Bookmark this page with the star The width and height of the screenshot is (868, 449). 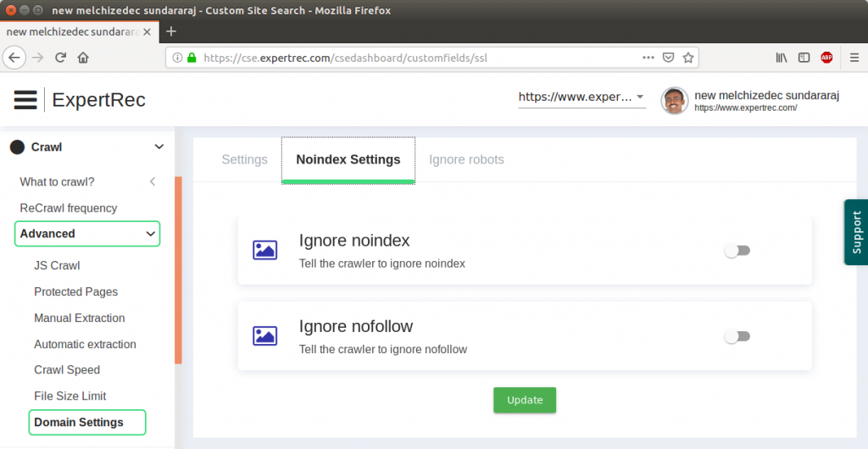[688, 58]
